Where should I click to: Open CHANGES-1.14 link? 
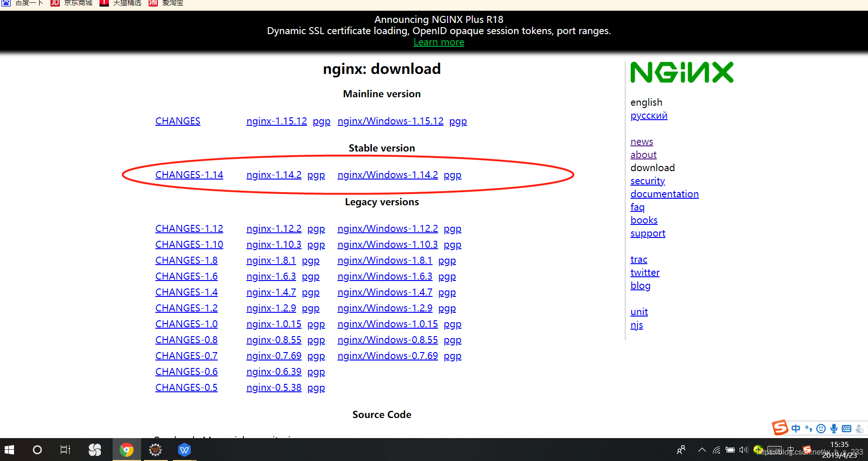click(x=189, y=175)
